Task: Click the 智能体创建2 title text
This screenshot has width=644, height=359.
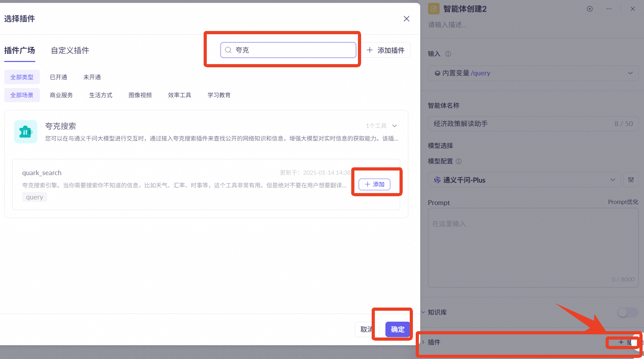Action: point(465,9)
